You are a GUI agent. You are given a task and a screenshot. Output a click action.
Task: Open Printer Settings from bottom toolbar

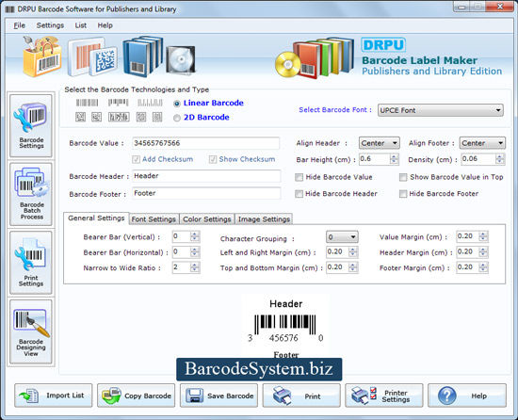pyautogui.click(x=384, y=396)
